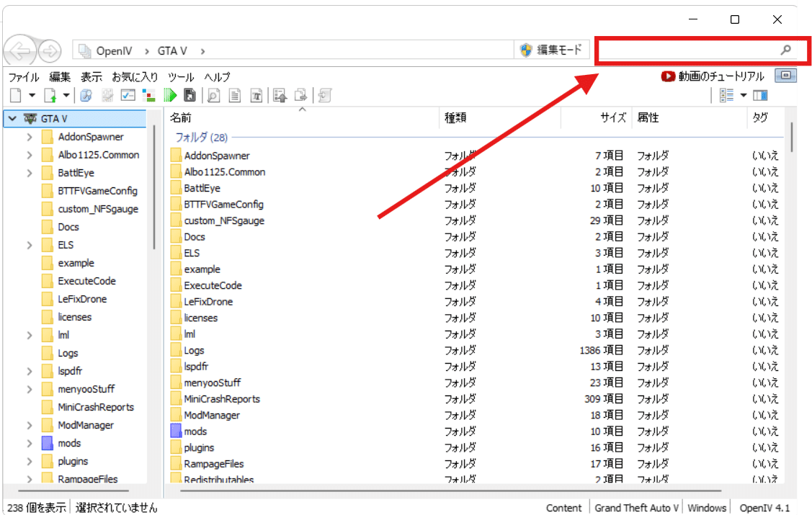Open the ヘルプ menu

pos(217,77)
